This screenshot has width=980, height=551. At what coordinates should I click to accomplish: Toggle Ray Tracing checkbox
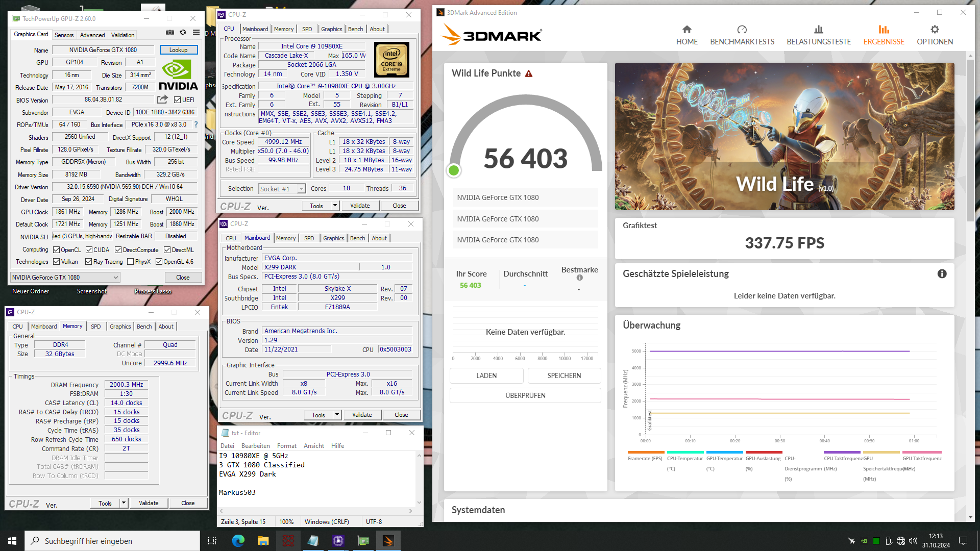tap(89, 262)
